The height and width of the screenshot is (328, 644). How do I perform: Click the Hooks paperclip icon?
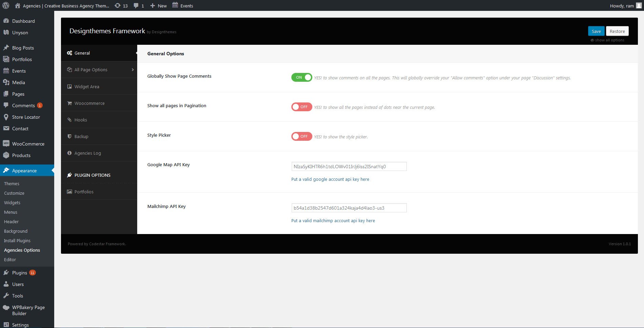(69, 120)
